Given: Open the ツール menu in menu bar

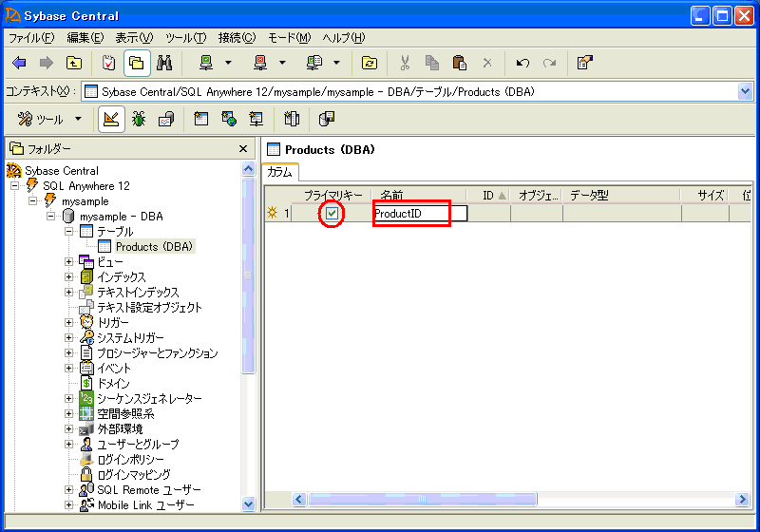Looking at the screenshot, I should pos(185,38).
